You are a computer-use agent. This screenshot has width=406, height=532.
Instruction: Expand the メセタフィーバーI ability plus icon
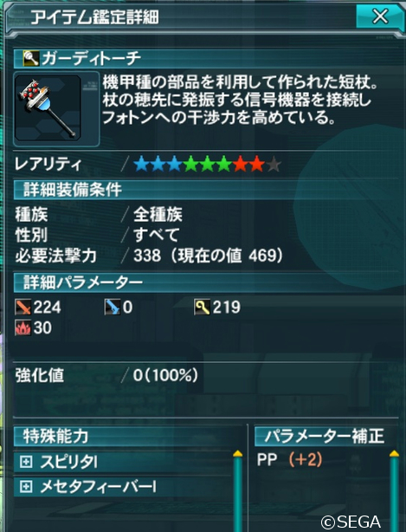tap(26, 487)
